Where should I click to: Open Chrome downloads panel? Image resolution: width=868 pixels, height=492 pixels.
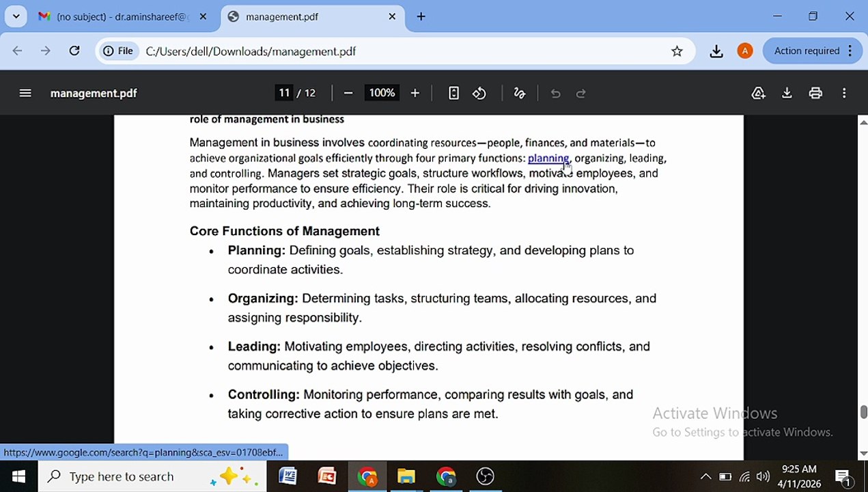click(x=716, y=51)
